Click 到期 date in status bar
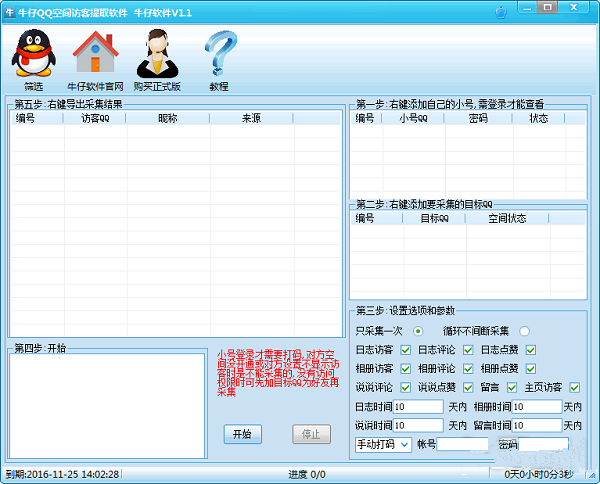Screen dimensions: 600x484 pyautogui.click(x=62, y=474)
